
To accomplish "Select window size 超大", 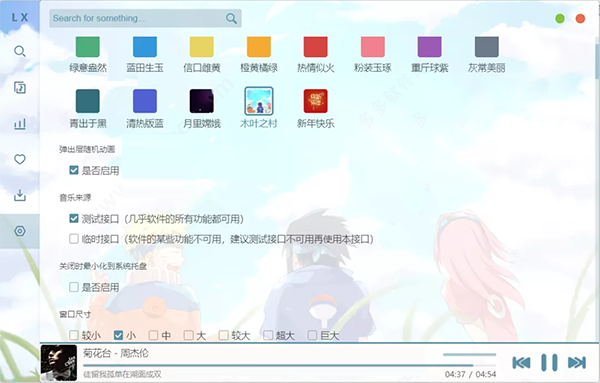I will (x=268, y=335).
